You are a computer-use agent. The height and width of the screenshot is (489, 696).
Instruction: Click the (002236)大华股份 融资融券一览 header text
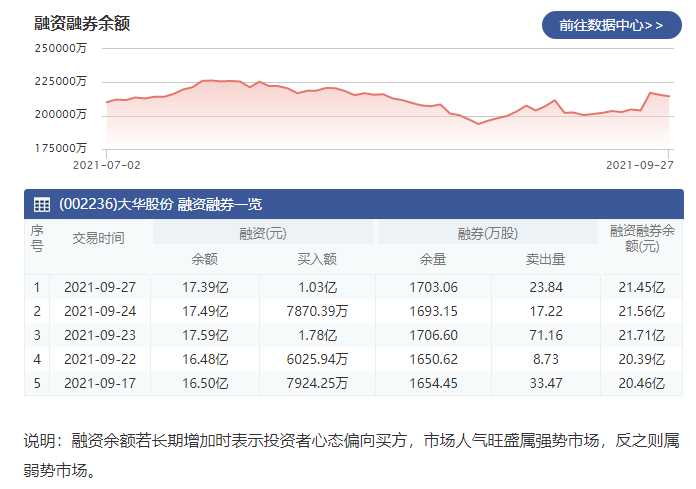click(161, 205)
